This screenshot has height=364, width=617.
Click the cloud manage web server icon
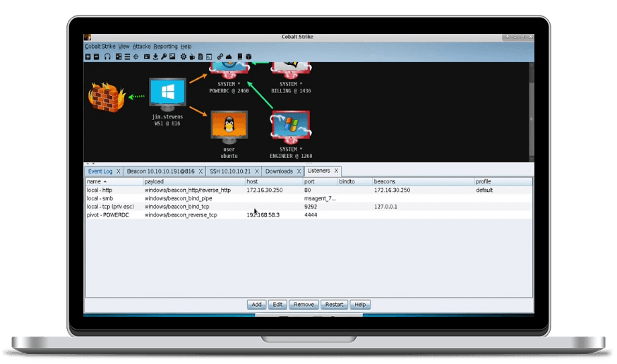[229, 56]
